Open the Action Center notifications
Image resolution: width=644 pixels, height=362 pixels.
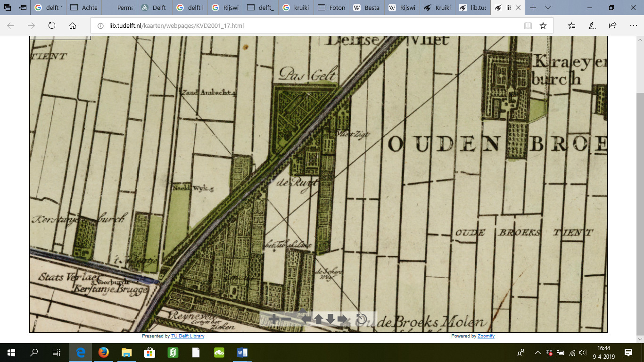[x=628, y=353]
